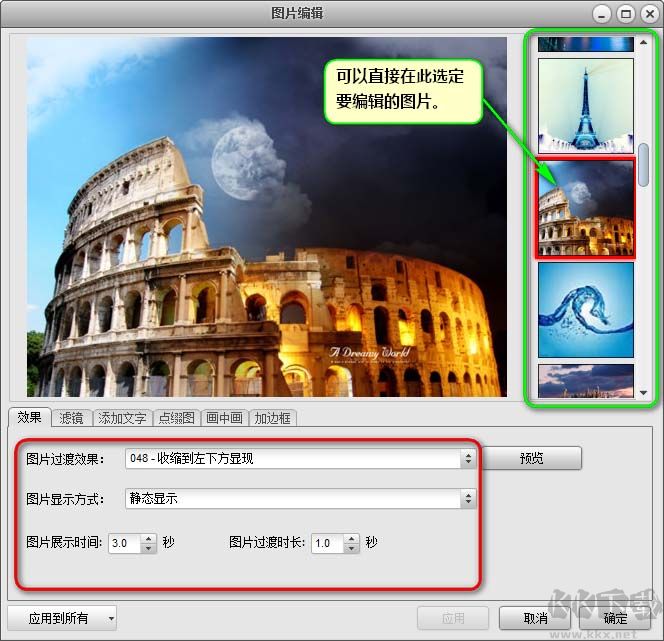Switch to the 滤镜 tab
This screenshot has height=641, width=664.
71,418
